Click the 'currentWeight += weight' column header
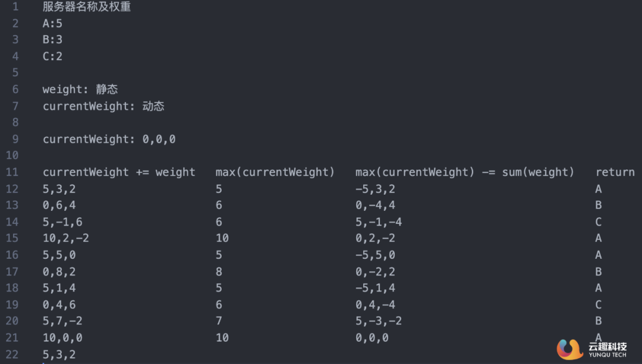The height and width of the screenshot is (364, 642). [119, 172]
